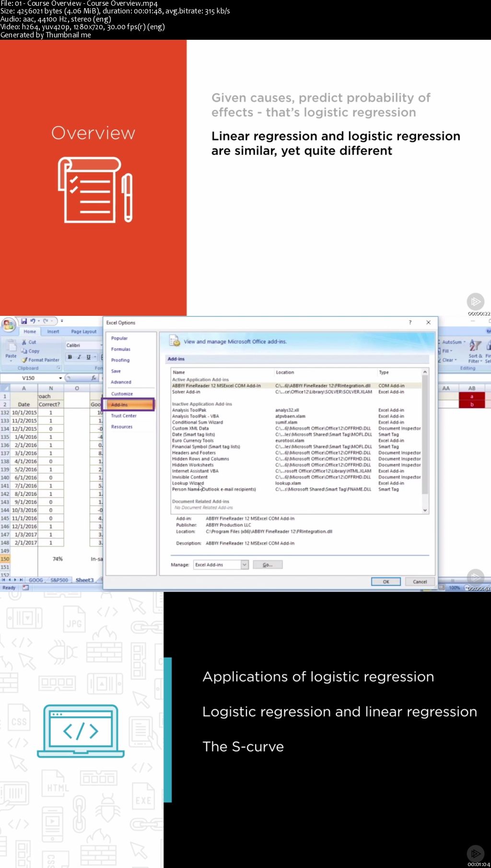Click the Name Box showing V150
Screen dimensions: 491x868
click(x=29, y=378)
